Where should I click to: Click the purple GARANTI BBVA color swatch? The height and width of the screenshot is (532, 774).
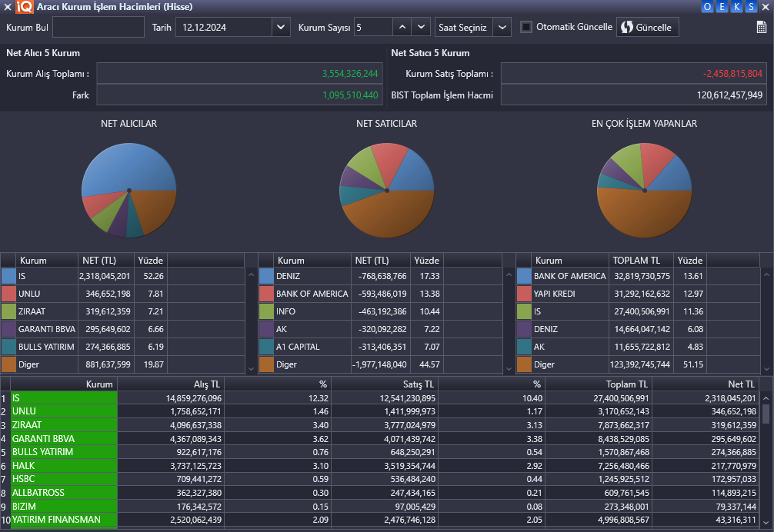pyautogui.click(x=9, y=329)
